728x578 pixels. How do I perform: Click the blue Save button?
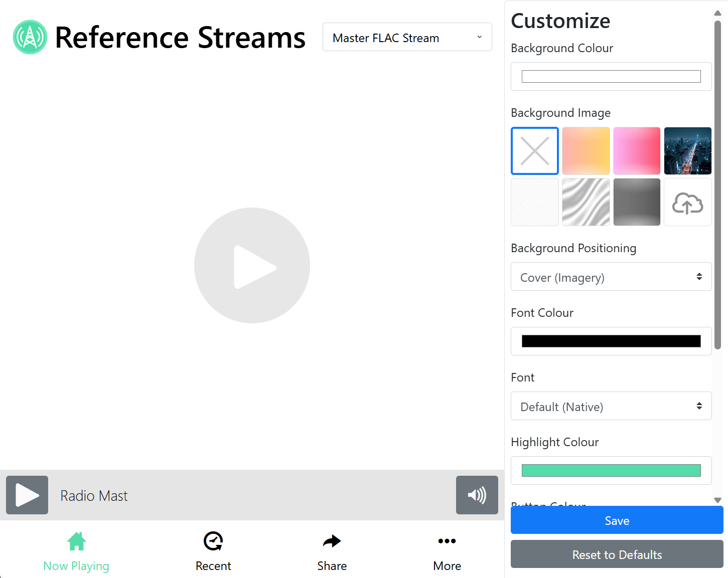click(617, 520)
